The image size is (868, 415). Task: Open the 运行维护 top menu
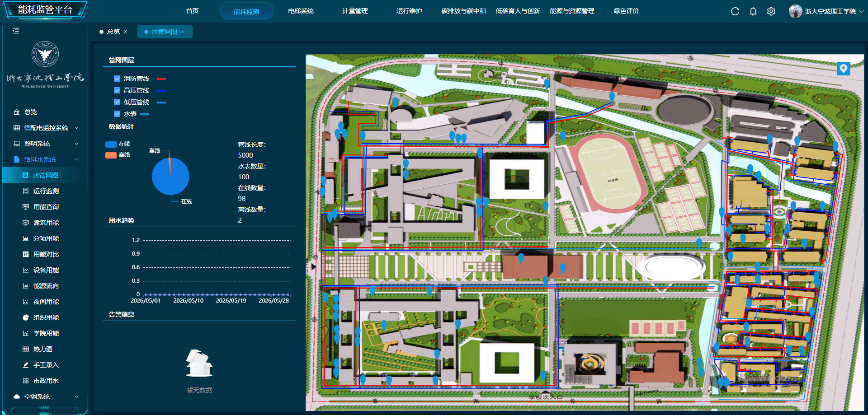click(x=409, y=11)
